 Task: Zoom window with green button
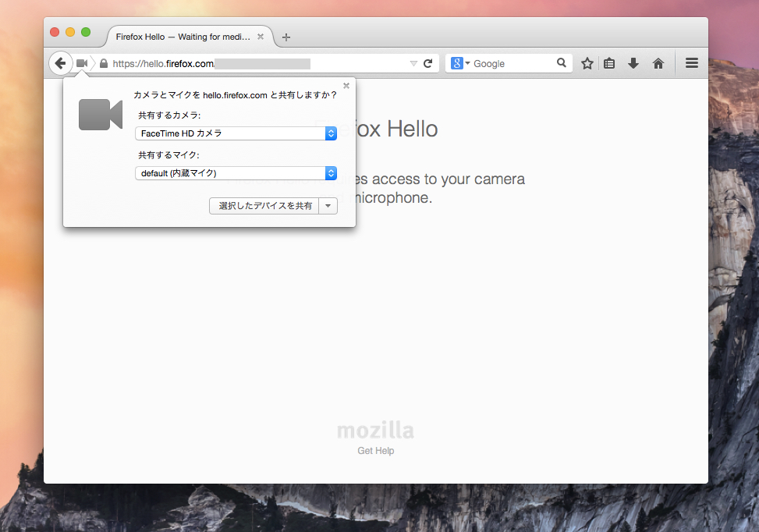[x=86, y=32]
